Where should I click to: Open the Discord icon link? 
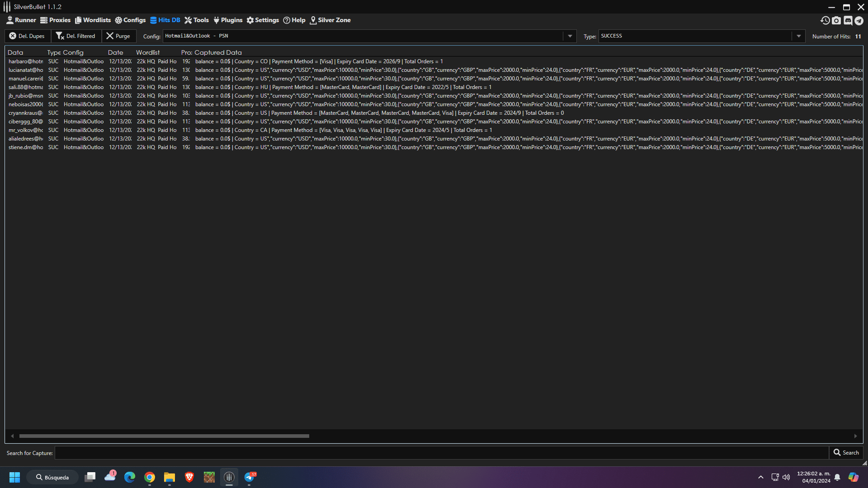point(848,20)
